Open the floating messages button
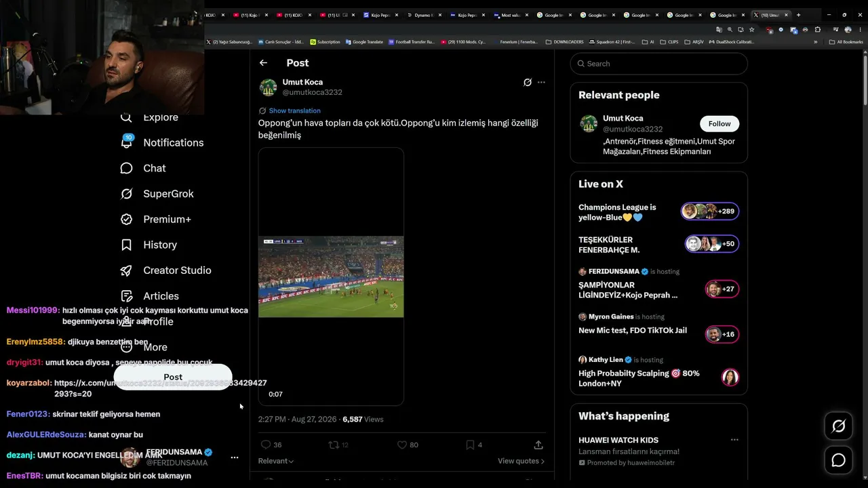 839,461
